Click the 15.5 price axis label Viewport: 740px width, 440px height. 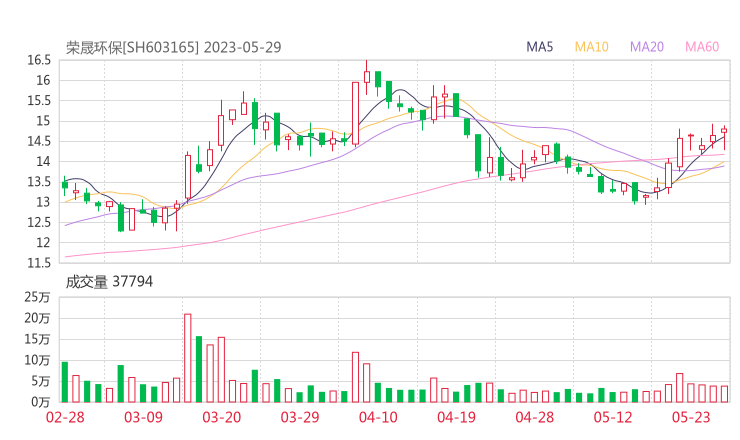coord(39,101)
